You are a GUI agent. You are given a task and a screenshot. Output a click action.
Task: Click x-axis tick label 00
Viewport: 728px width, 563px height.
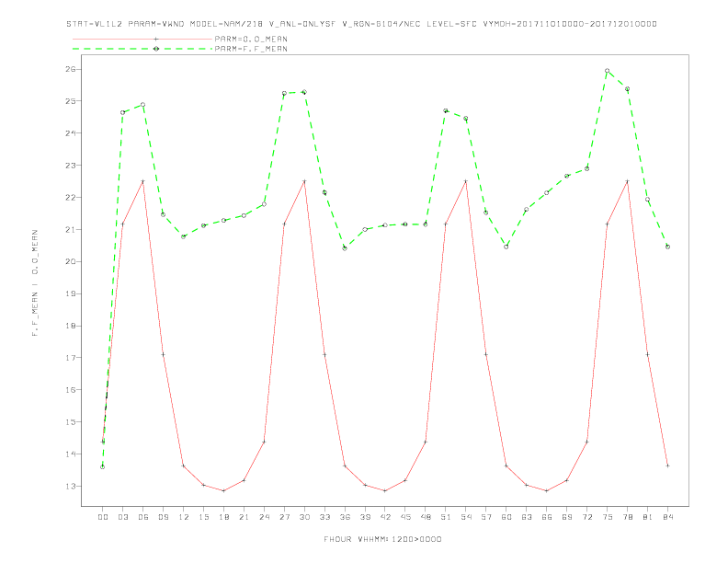click(103, 517)
